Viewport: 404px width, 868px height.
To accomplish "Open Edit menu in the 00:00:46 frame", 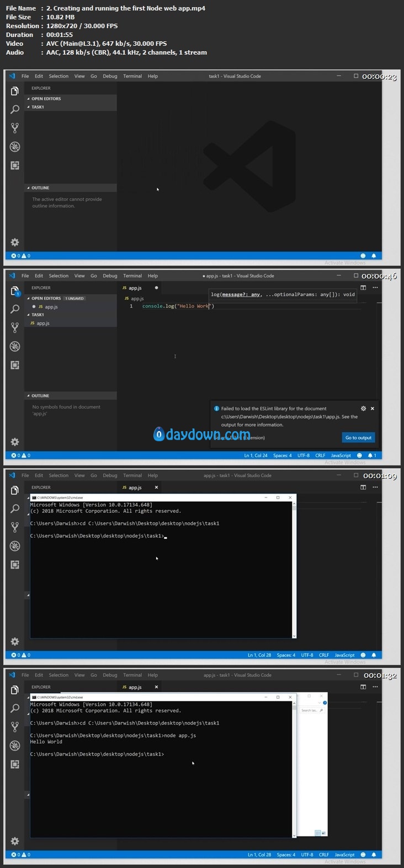I will (x=39, y=276).
